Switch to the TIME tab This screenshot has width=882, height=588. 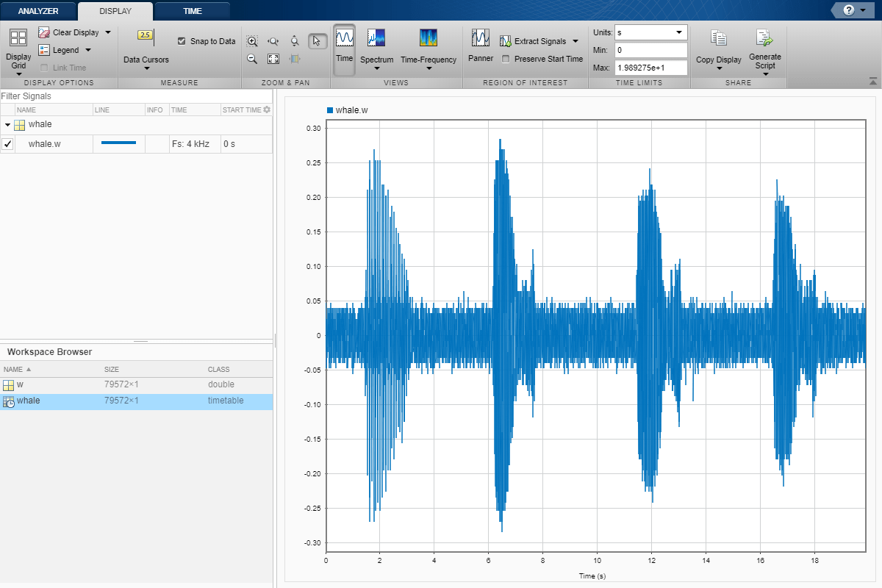[193, 11]
